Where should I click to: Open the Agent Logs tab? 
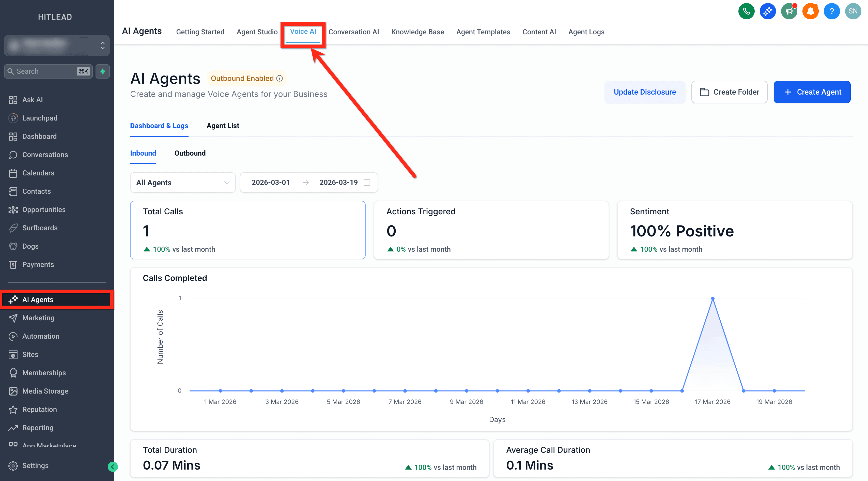click(586, 32)
